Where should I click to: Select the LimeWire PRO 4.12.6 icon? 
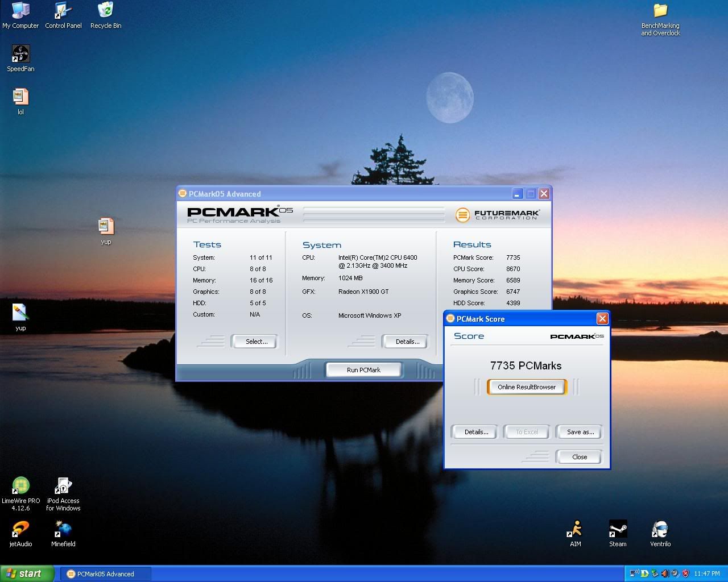20,494
